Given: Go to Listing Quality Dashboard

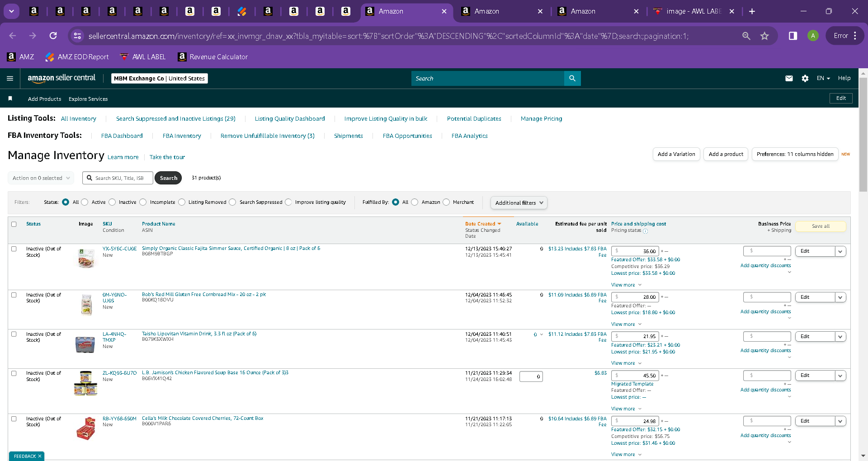Looking at the screenshot, I should point(290,119).
